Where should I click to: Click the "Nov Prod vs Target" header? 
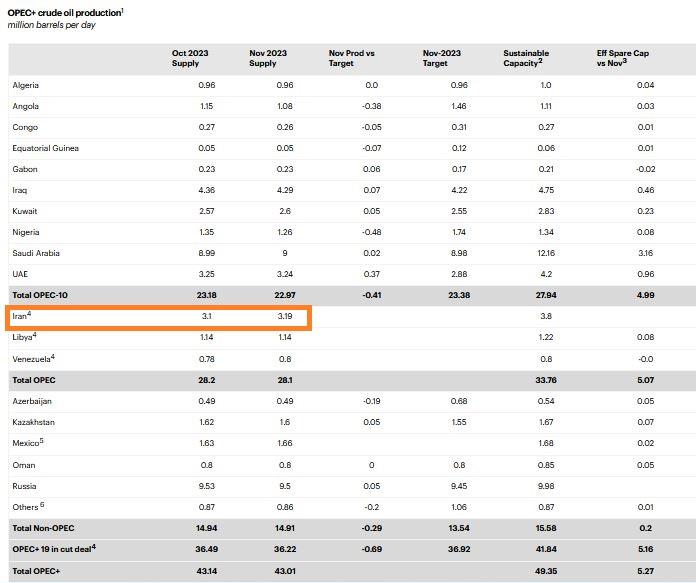(351, 57)
